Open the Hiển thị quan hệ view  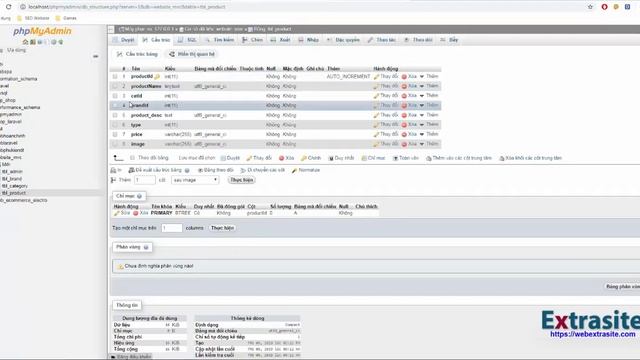point(192,54)
